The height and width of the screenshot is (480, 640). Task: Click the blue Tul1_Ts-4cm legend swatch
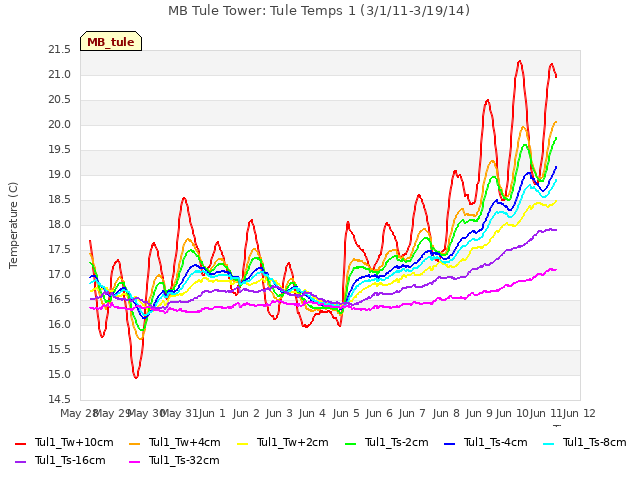449,443
